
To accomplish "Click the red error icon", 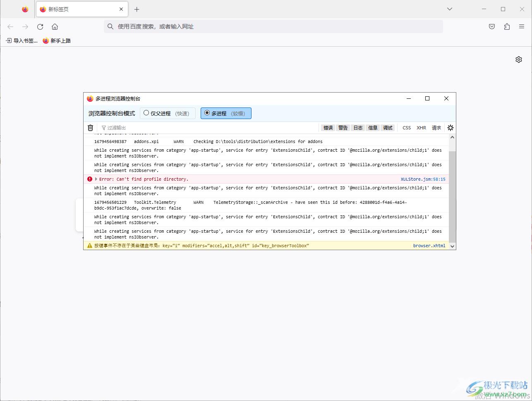I will (90, 179).
